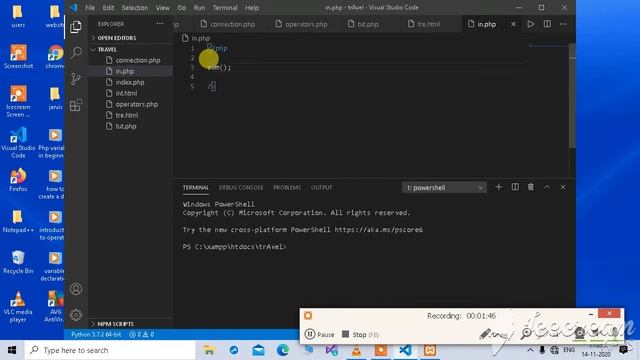
Task: Open VLC media player from the taskbar
Action: click(356, 350)
